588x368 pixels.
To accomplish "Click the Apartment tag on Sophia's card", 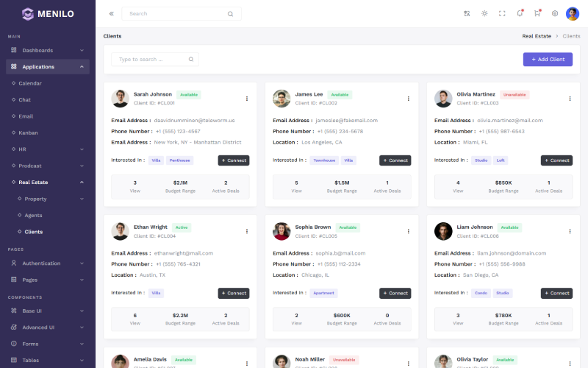I will tap(323, 293).
